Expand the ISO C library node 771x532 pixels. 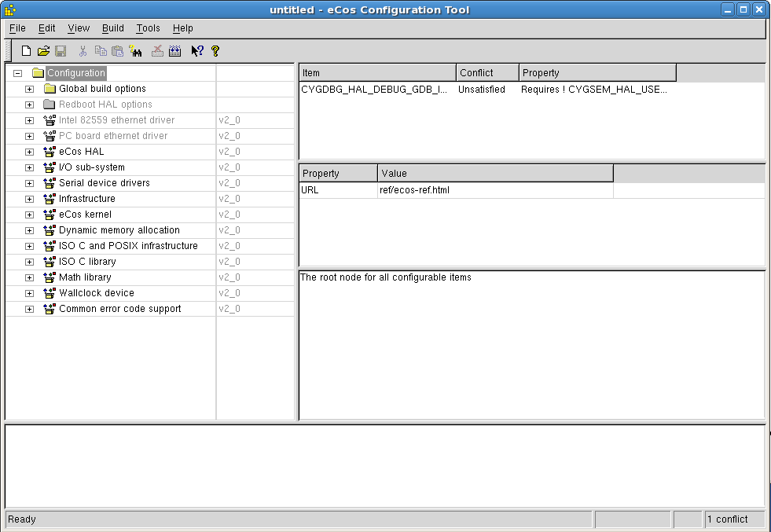point(29,262)
